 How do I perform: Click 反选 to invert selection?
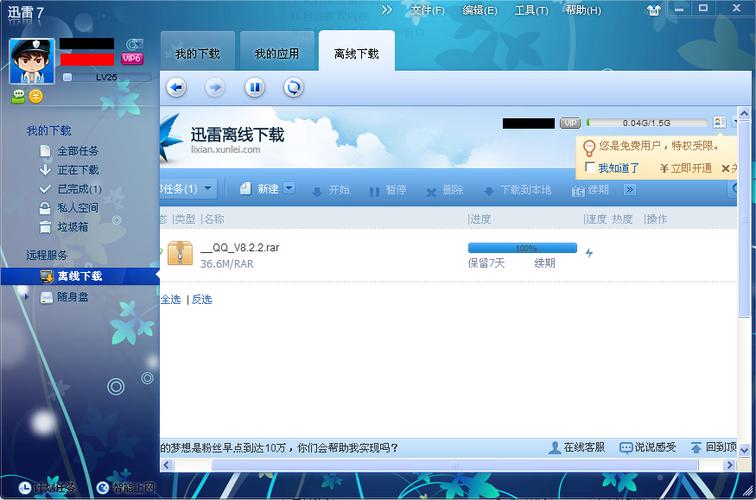[x=202, y=299]
